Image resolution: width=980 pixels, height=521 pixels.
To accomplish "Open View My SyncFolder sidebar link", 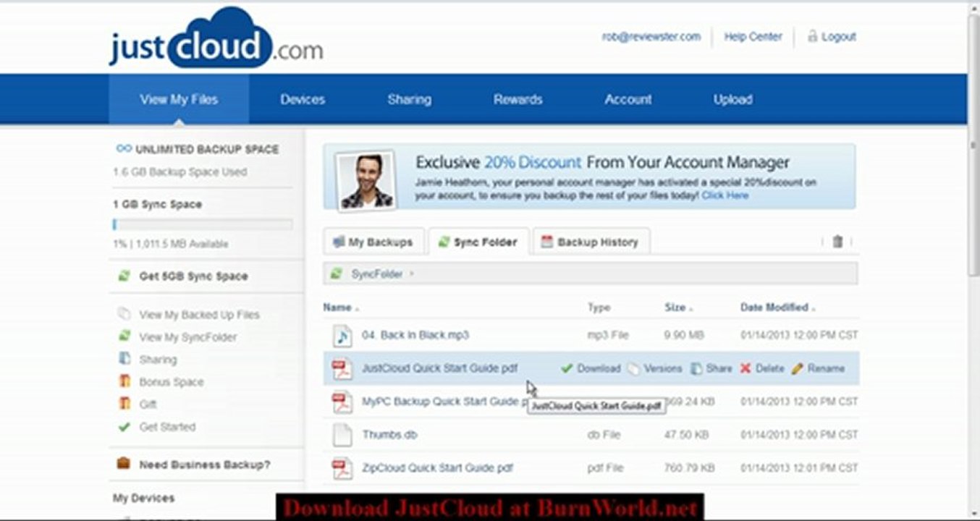I will pyautogui.click(x=187, y=337).
